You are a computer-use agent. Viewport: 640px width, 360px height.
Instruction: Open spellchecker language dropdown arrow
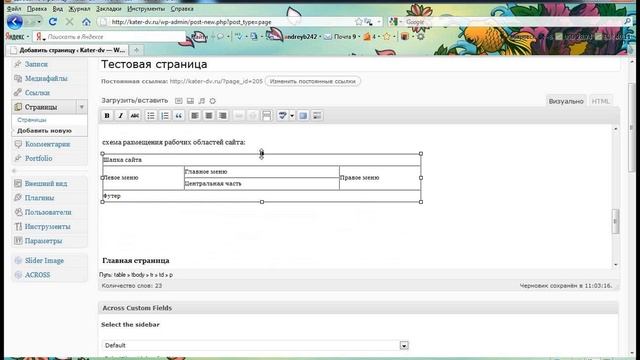click(x=292, y=116)
